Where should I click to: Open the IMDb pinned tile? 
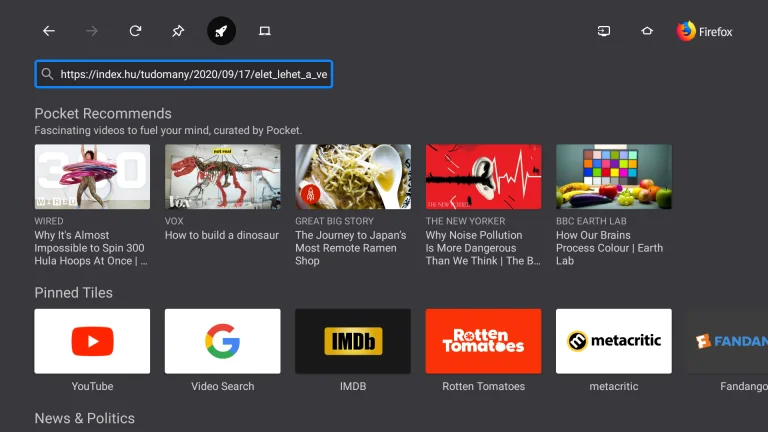click(x=353, y=341)
